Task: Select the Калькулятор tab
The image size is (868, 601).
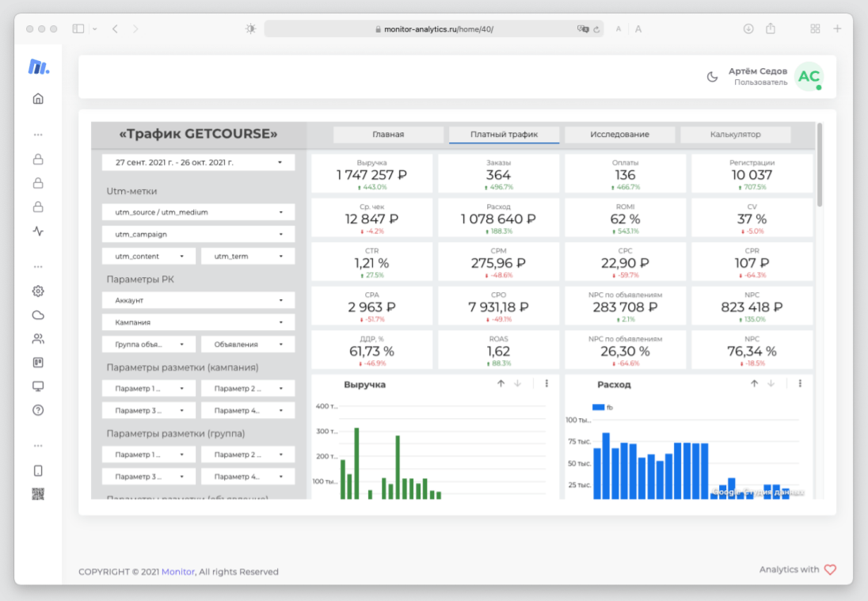Action: coord(735,135)
